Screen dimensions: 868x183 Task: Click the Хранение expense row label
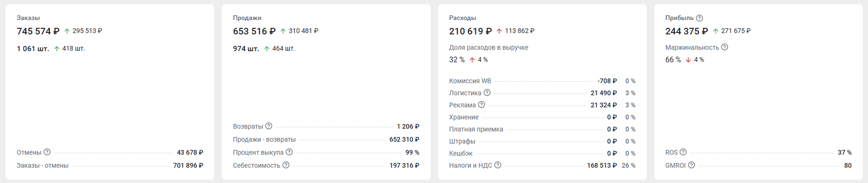(464, 117)
